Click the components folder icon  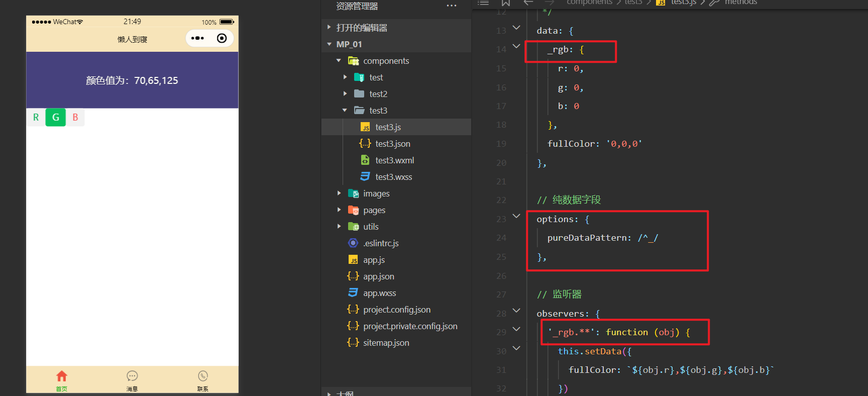[354, 61]
